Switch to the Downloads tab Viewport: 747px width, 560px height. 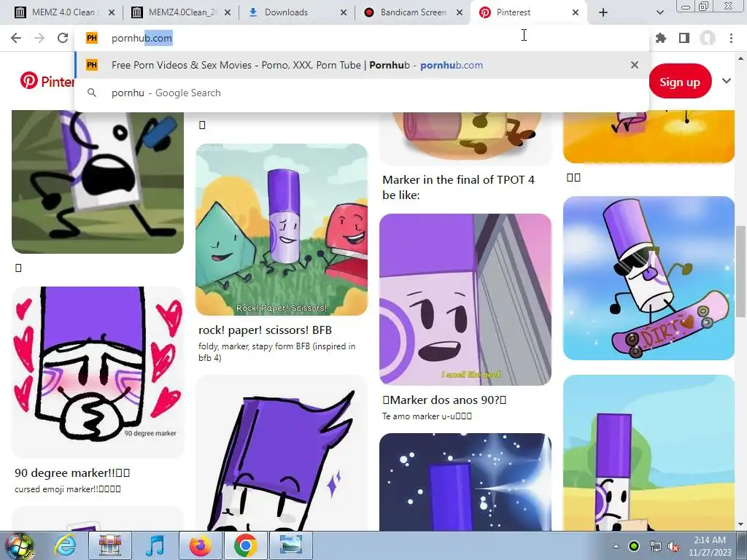coord(298,12)
